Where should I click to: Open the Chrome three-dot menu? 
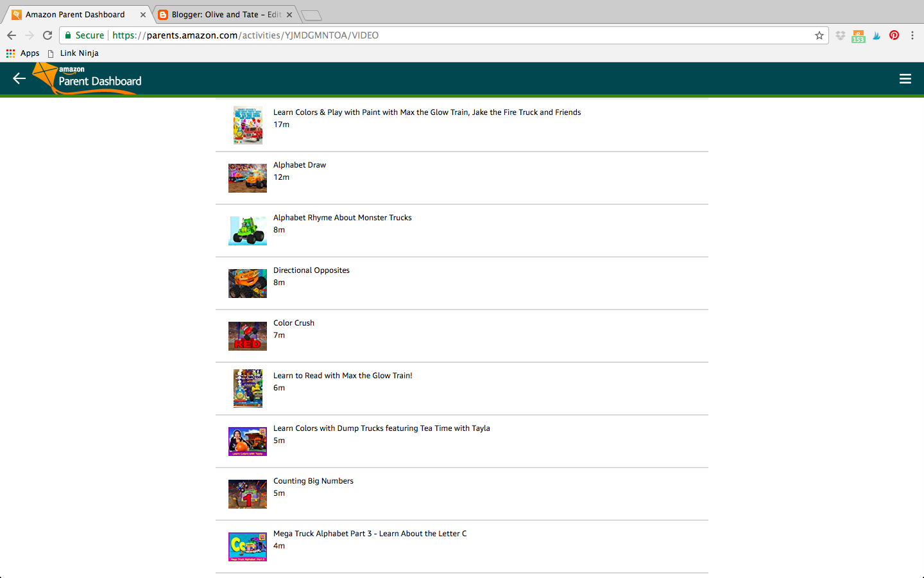pos(912,35)
